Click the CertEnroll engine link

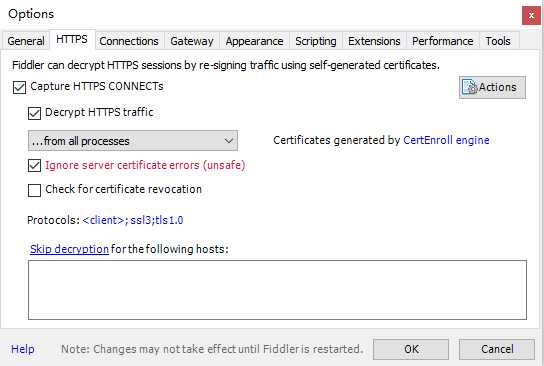tap(446, 140)
